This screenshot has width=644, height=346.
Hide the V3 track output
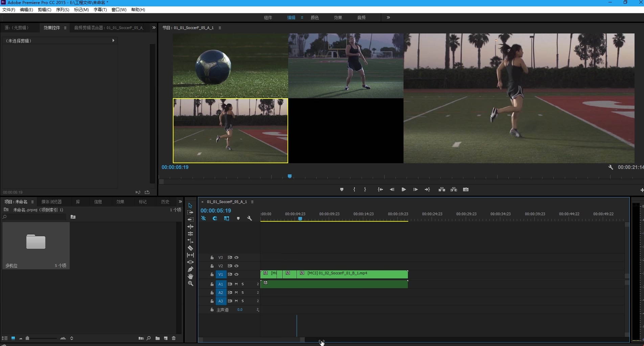tap(236, 257)
